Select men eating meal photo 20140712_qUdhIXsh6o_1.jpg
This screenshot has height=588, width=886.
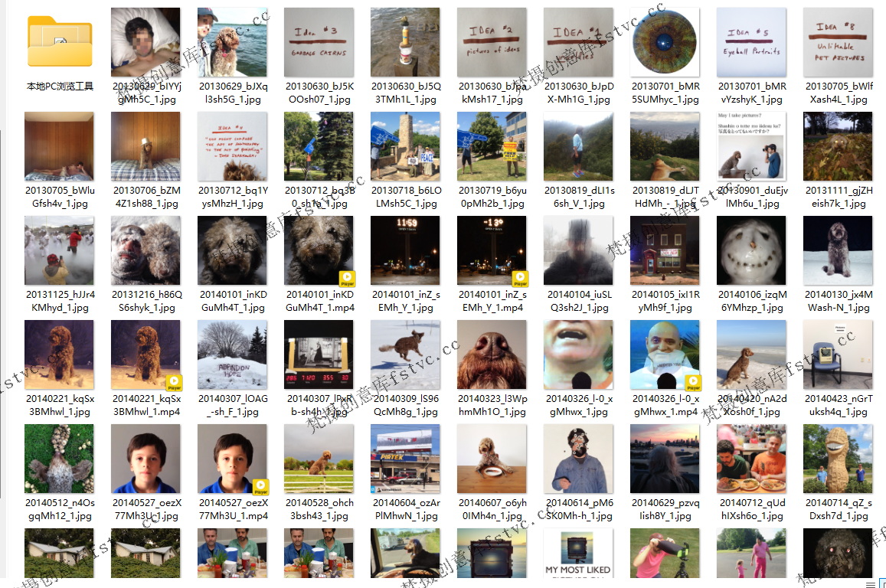click(751, 459)
